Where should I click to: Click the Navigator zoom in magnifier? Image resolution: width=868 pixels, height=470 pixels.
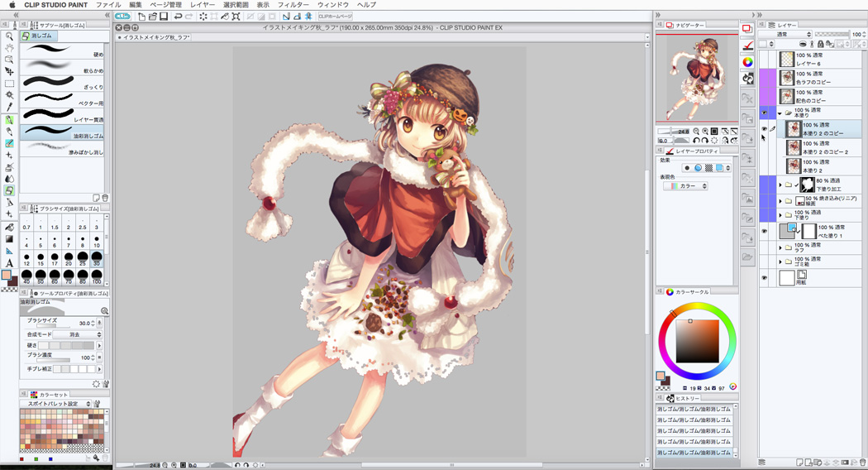pos(705,132)
